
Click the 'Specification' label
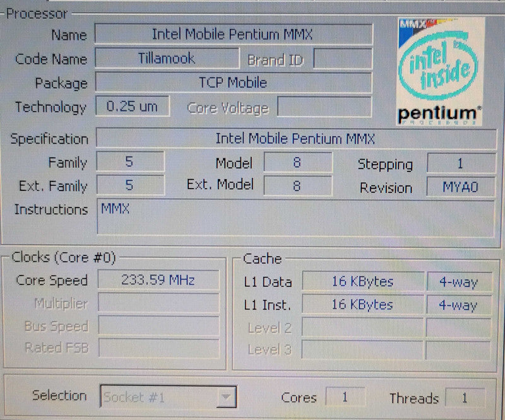(x=50, y=139)
